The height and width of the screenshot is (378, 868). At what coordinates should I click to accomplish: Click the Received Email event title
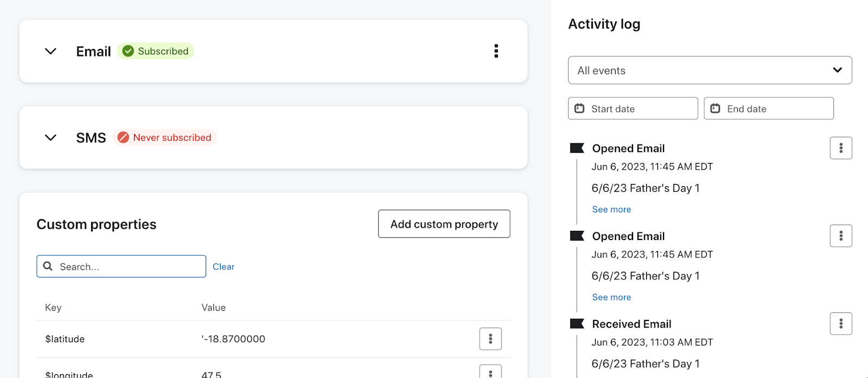[x=631, y=324]
